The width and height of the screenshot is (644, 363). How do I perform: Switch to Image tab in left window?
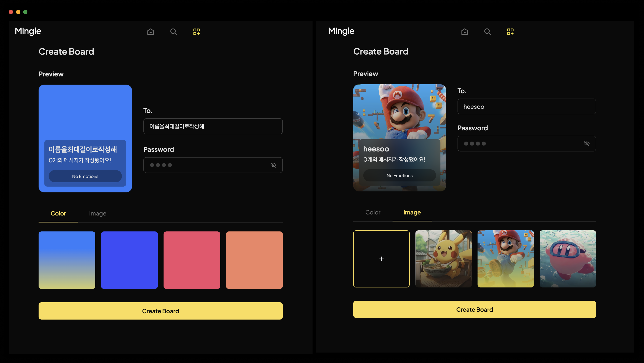(98, 213)
